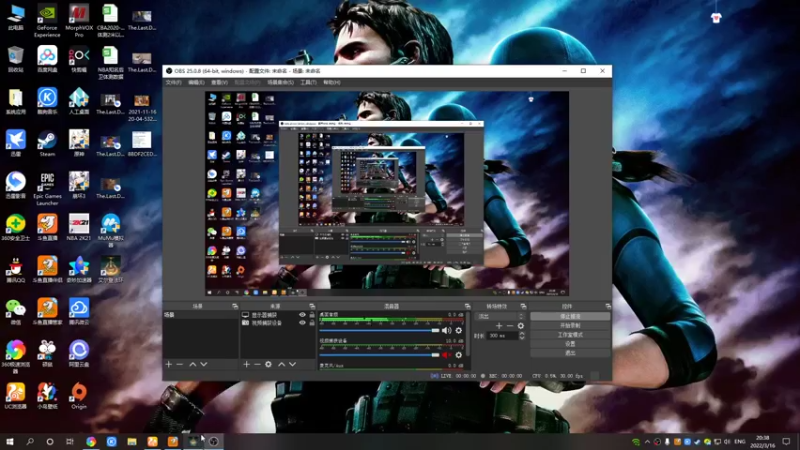This screenshot has height=450, width=800.
Task: Open MorphVOX Pro desktop icon
Action: (x=79, y=21)
